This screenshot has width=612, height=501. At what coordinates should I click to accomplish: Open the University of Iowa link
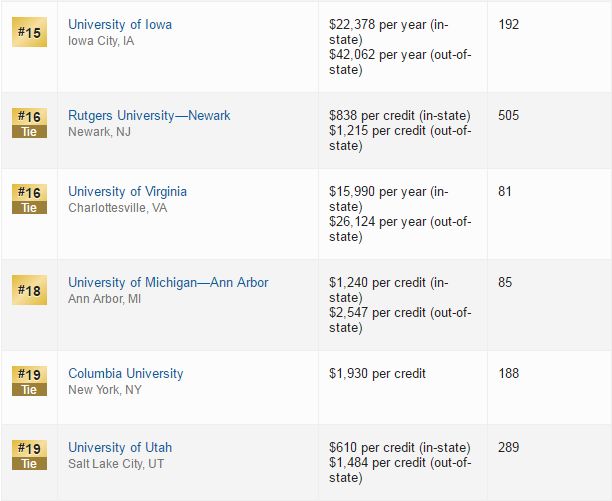tap(120, 25)
